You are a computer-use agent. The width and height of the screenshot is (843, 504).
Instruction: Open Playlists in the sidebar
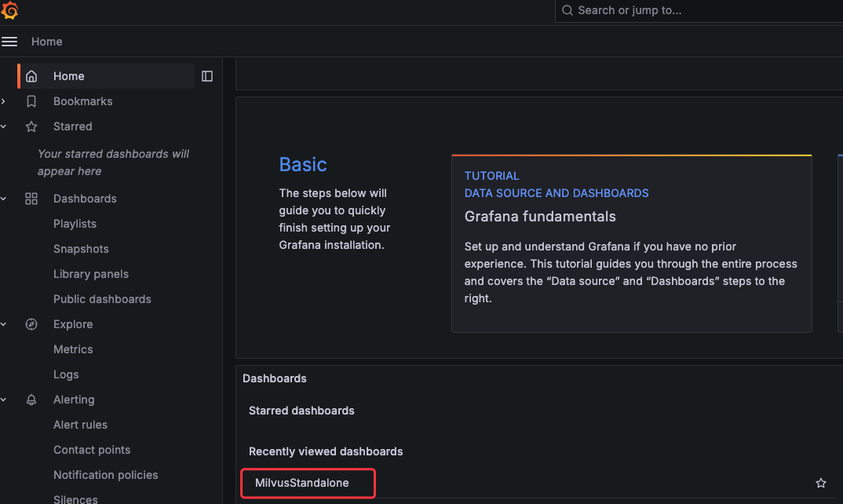point(75,224)
